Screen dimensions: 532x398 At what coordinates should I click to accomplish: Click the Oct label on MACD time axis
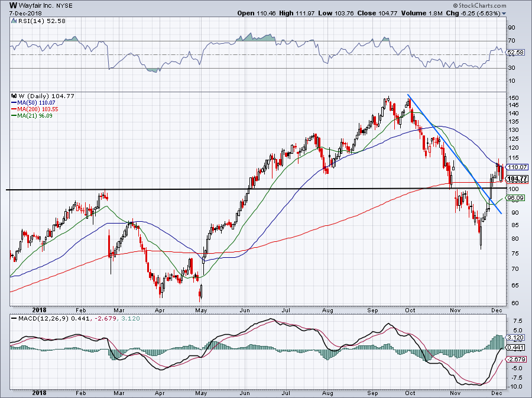click(x=410, y=393)
